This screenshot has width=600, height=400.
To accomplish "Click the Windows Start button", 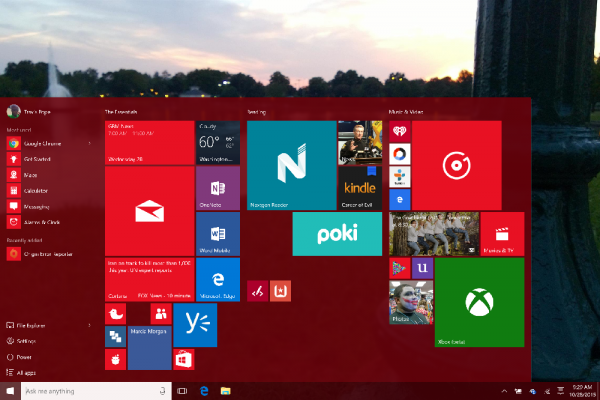I will 10,391.
